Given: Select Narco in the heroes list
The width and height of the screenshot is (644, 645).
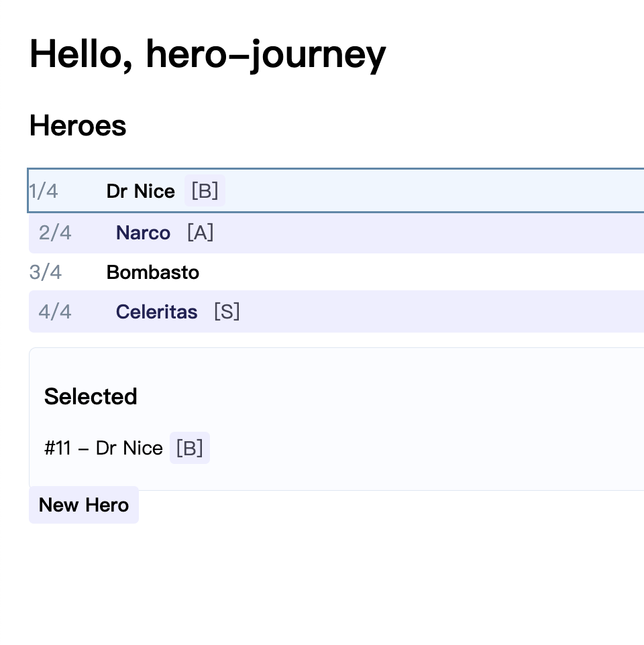Looking at the screenshot, I should pyautogui.click(x=143, y=233).
